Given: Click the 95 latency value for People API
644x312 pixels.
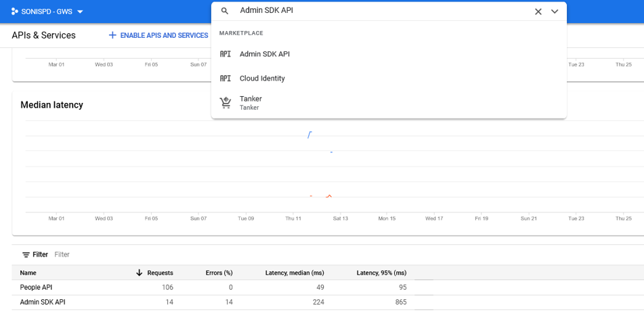Looking at the screenshot, I should [x=402, y=288].
